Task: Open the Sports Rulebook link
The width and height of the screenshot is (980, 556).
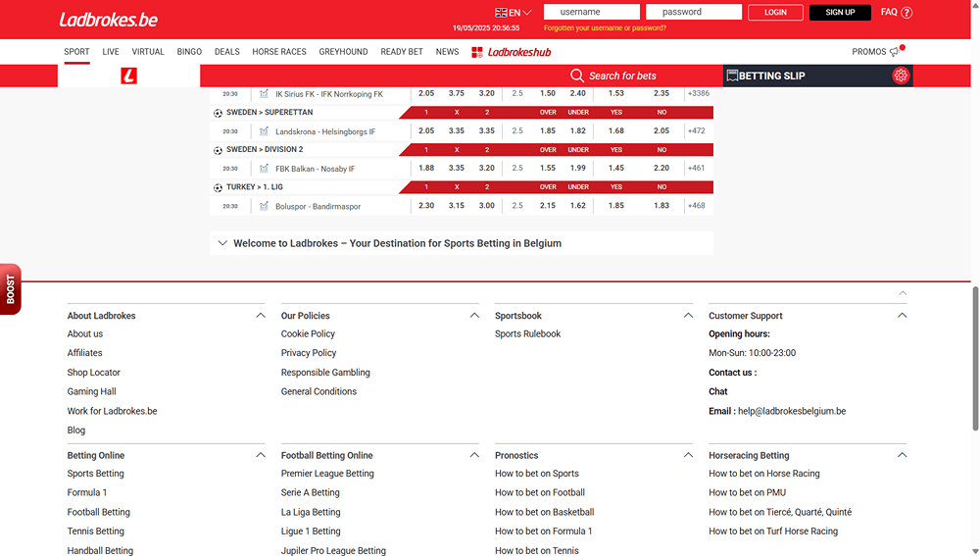Action: click(x=528, y=334)
